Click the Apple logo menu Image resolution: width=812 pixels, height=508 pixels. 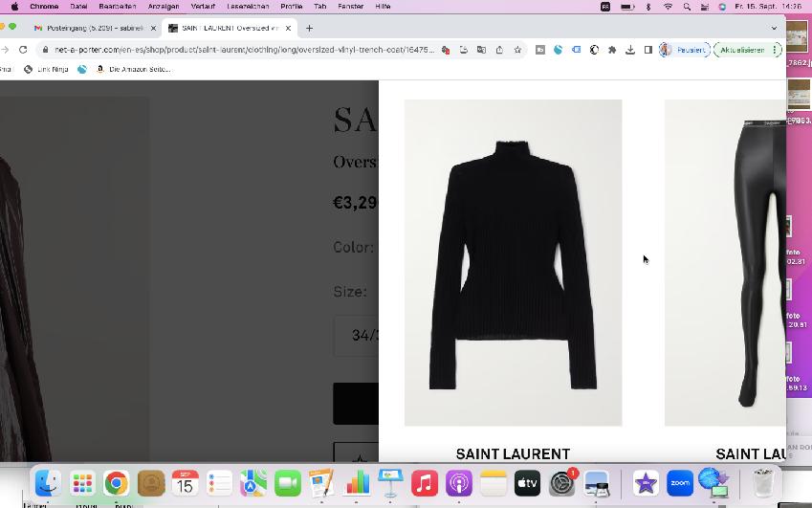click(x=14, y=6)
